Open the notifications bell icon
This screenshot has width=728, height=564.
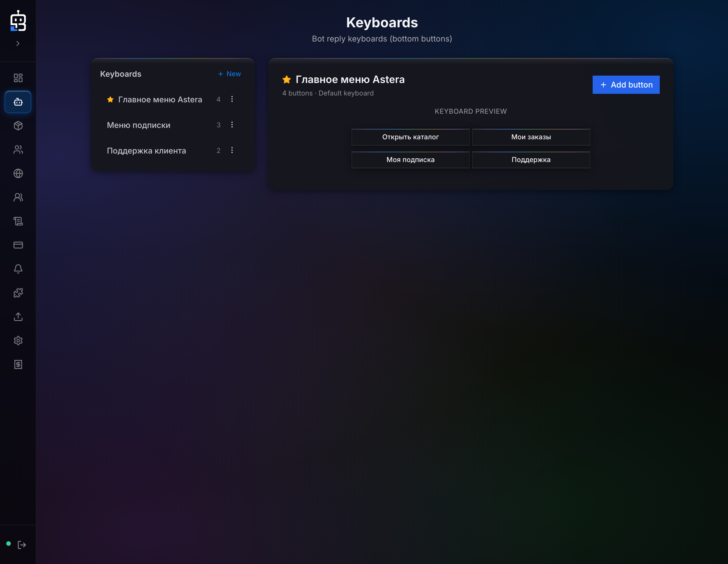tap(18, 269)
